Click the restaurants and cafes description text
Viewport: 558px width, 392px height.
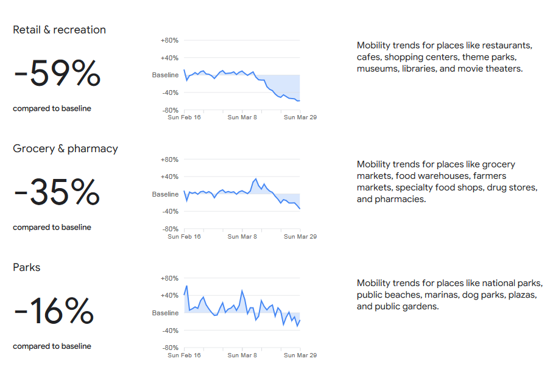coord(445,57)
